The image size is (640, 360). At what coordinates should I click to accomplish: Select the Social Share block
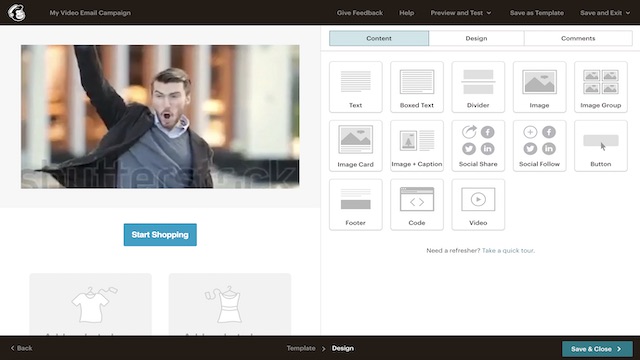point(478,146)
